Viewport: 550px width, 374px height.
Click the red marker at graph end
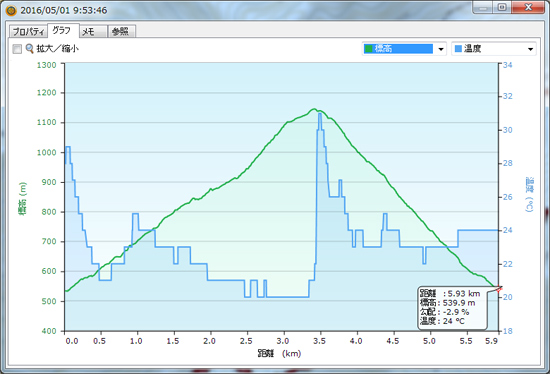(499, 289)
